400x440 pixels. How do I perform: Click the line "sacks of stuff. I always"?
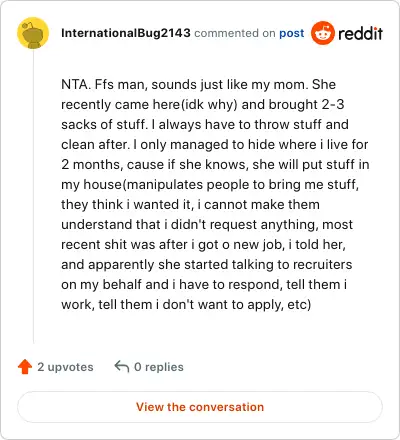tap(205, 124)
